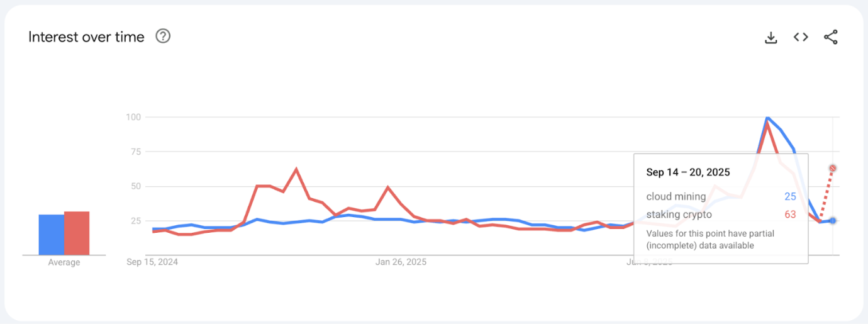The height and width of the screenshot is (324, 868).
Task: Download the chart data as CSV
Action: [771, 38]
